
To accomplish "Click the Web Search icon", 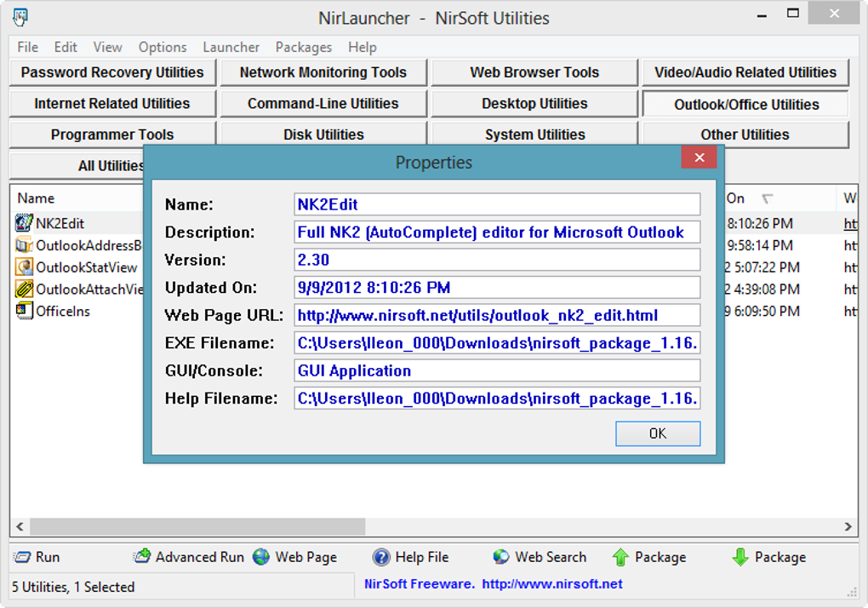I will tap(501, 557).
